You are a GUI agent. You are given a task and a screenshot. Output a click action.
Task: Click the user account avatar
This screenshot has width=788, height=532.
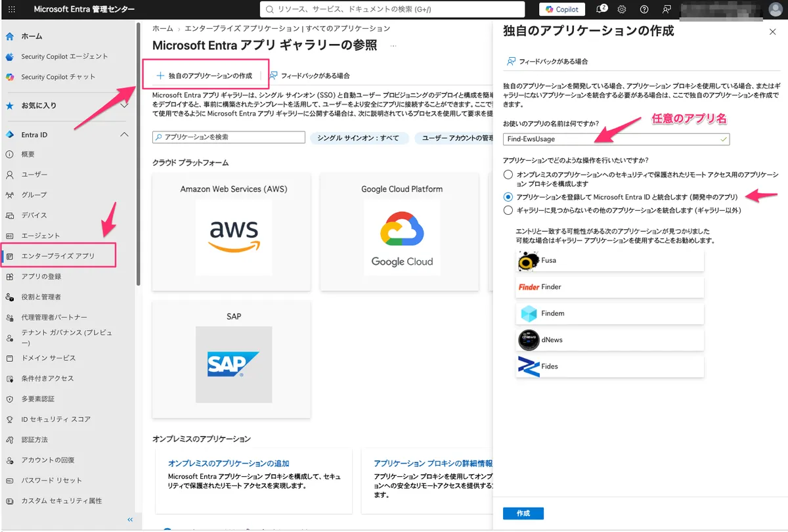coord(775,9)
